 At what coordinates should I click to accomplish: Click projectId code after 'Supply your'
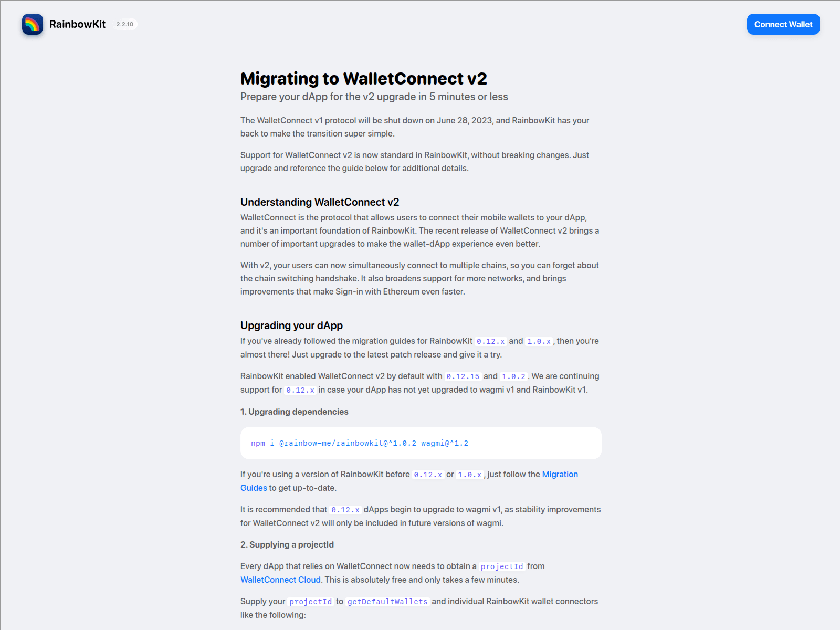click(x=311, y=602)
